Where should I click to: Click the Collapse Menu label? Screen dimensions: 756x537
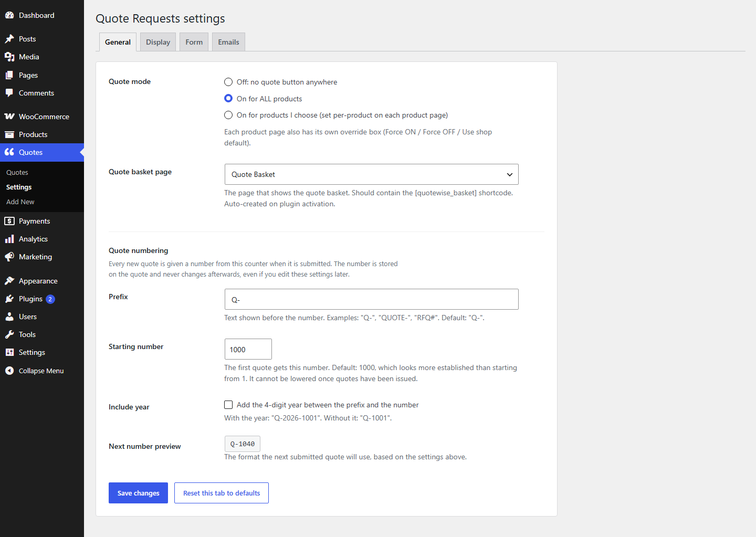coord(41,371)
